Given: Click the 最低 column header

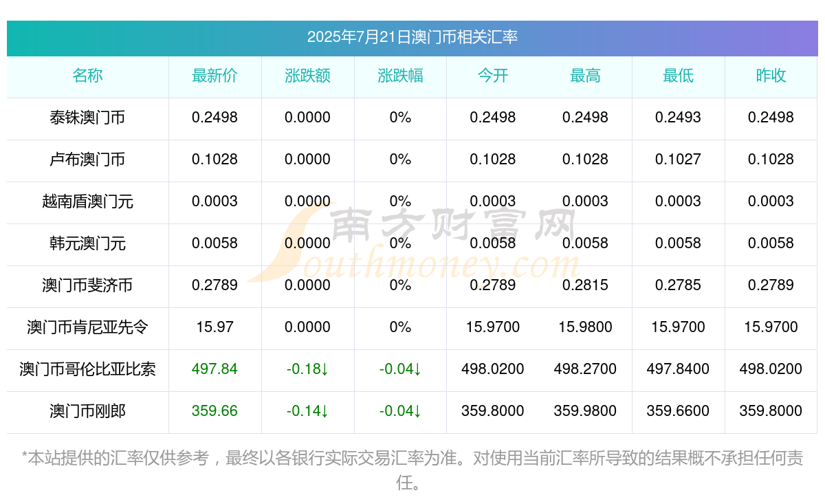Looking at the screenshot, I should pyautogui.click(x=678, y=76).
